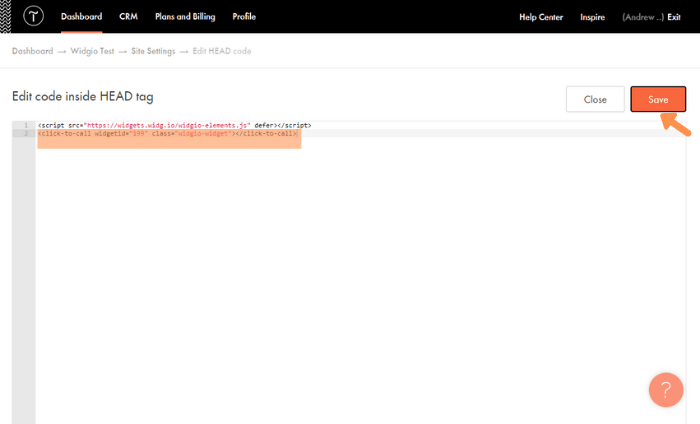Open the Inspire menu item
The height and width of the screenshot is (424, 700).
tap(592, 17)
